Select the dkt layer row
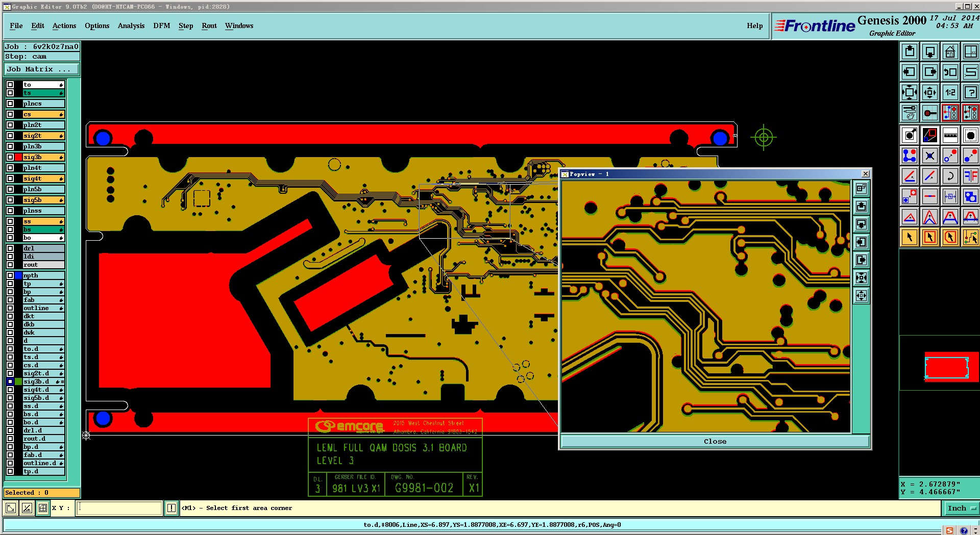This screenshot has width=980, height=535. pyautogui.click(x=44, y=316)
